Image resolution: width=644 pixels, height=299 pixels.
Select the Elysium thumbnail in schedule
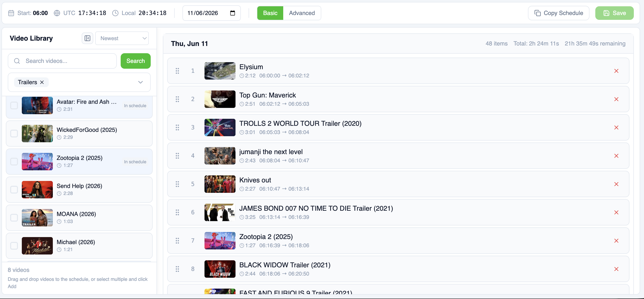(220, 71)
